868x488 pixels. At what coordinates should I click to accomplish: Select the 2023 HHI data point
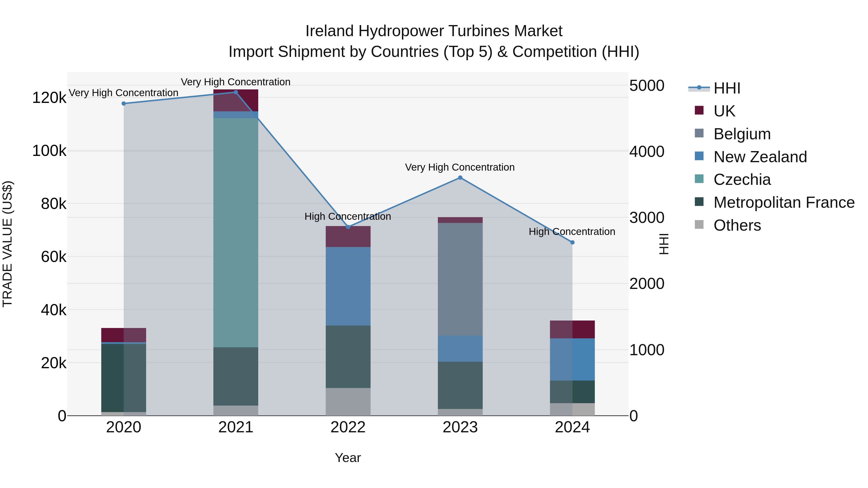coord(460,178)
